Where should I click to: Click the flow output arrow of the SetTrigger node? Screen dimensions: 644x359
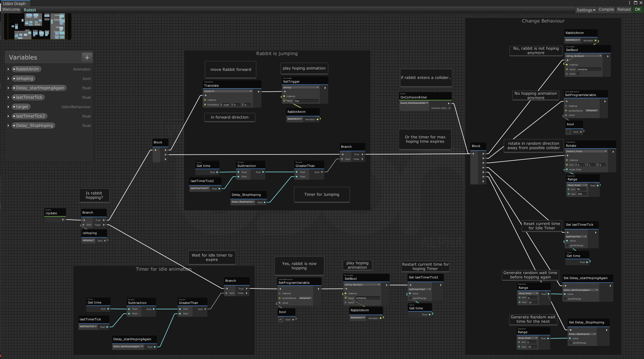(x=325, y=88)
